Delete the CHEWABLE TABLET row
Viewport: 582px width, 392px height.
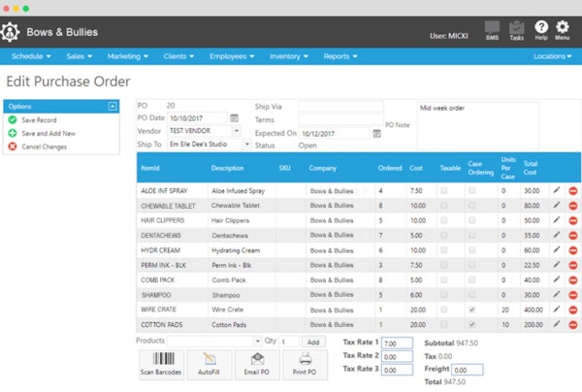(573, 206)
